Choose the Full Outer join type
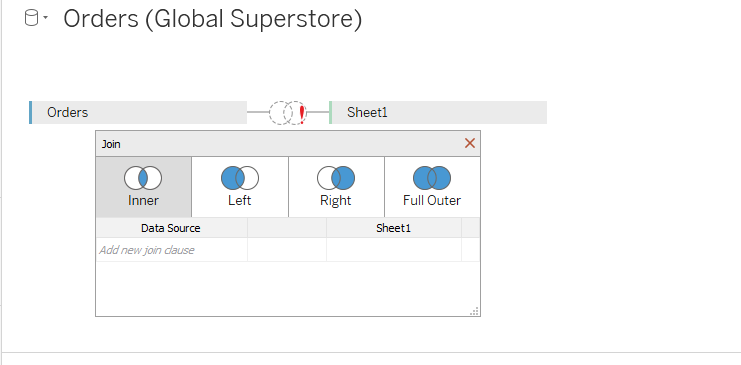The width and height of the screenshot is (741, 365). (432, 187)
